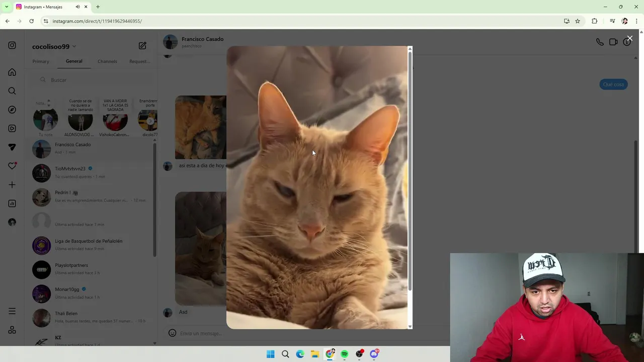Open Spotify from the taskbar
This screenshot has width=644, height=362.
345,354
